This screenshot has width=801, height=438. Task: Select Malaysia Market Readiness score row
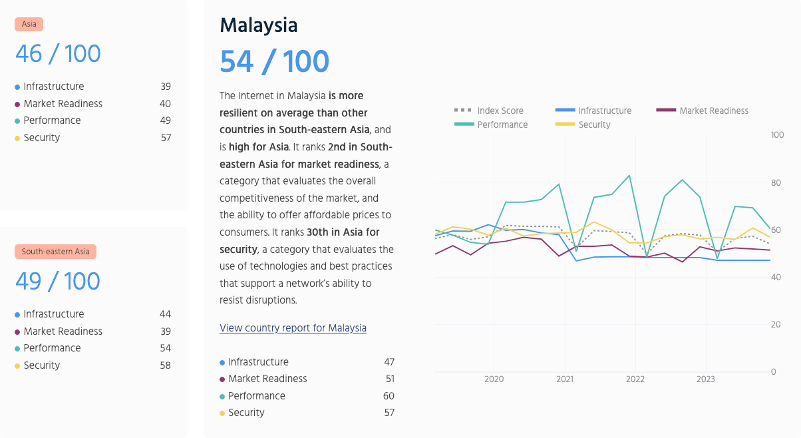pyautogui.click(x=306, y=379)
